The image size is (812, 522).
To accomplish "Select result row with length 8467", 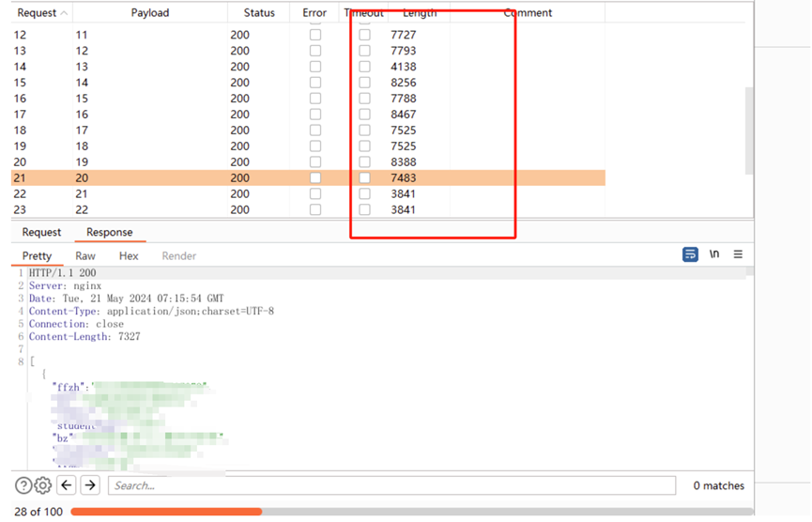I will coord(308,115).
